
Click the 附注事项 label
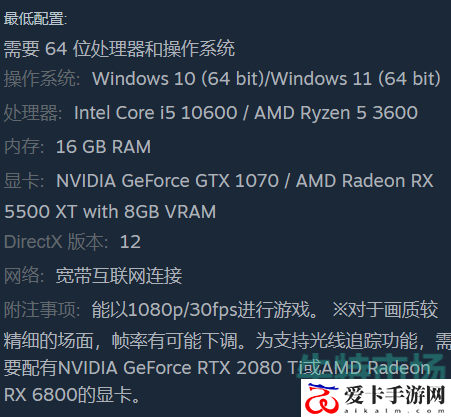42,310
